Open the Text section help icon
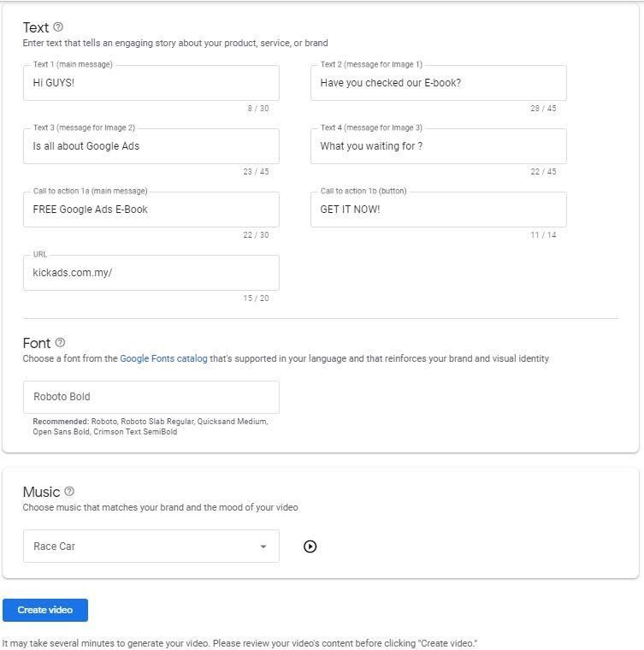Image resolution: width=644 pixels, height=650 pixels. [58, 27]
